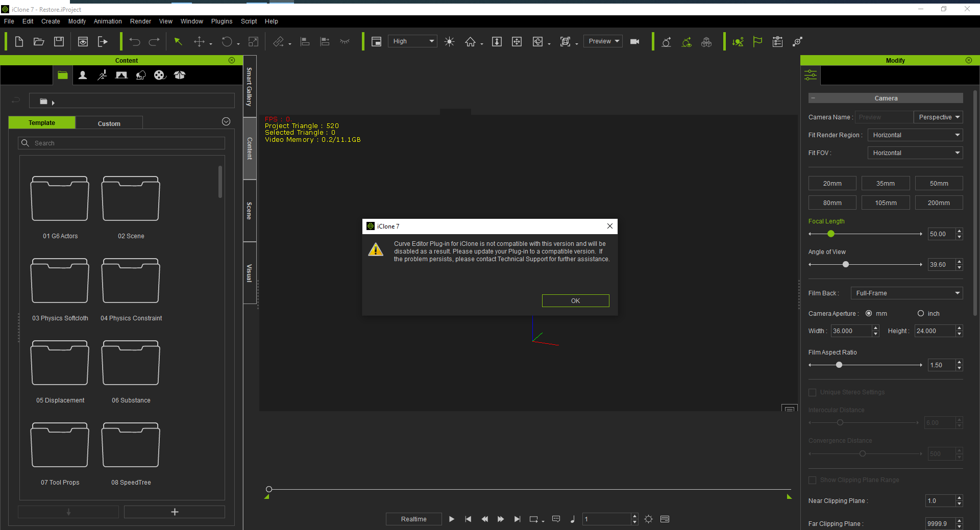
Task: Open the File menu
Action: (x=9, y=21)
